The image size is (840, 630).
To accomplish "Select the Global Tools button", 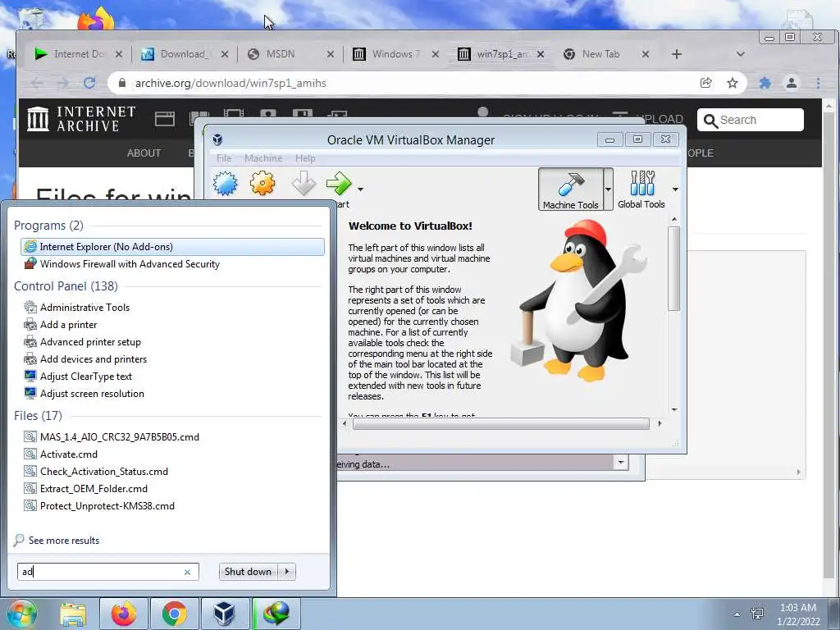I will [x=641, y=189].
